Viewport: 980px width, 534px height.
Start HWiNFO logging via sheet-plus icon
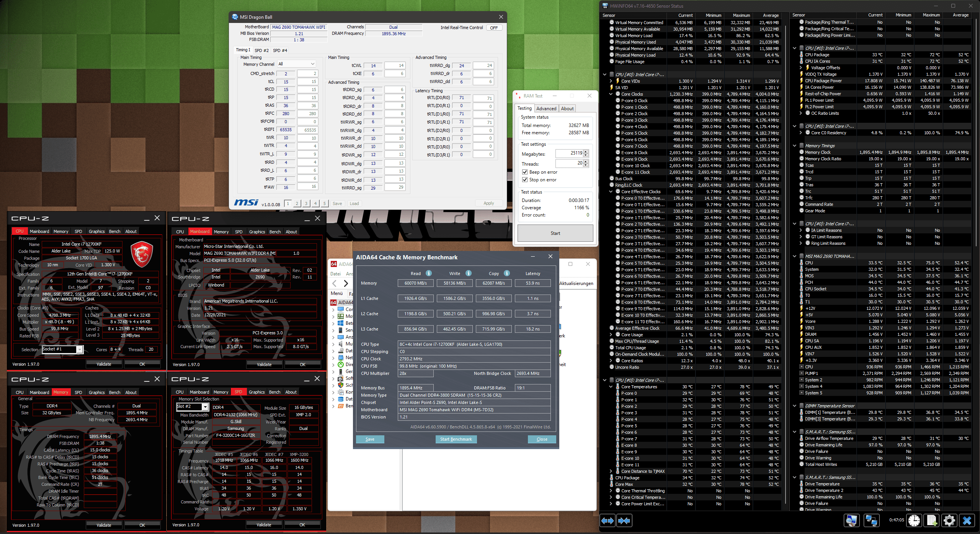932,520
